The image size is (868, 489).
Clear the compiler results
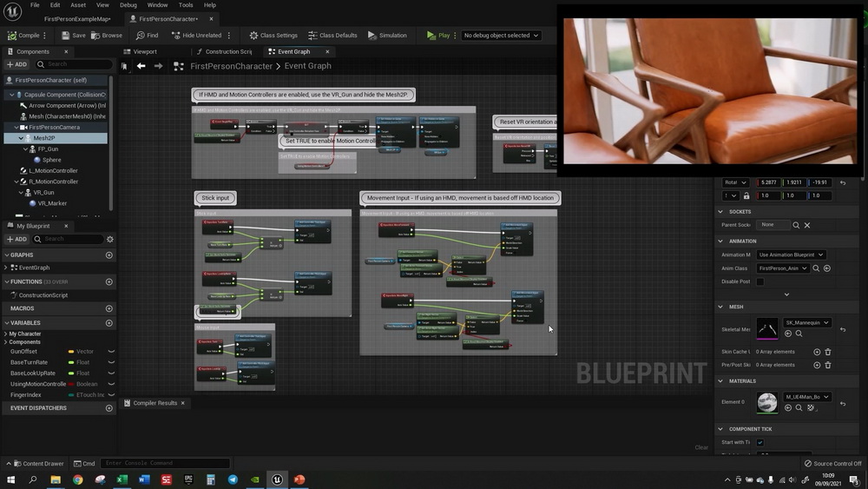click(701, 447)
